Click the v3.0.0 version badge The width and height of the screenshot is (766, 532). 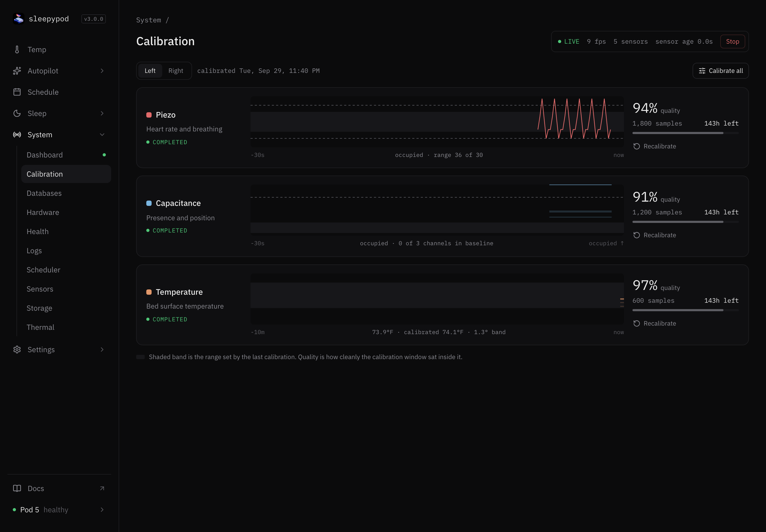pos(94,19)
